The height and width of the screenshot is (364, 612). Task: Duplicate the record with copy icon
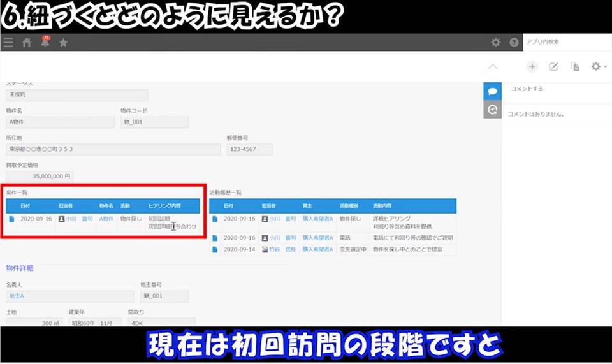(x=575, y=67)
